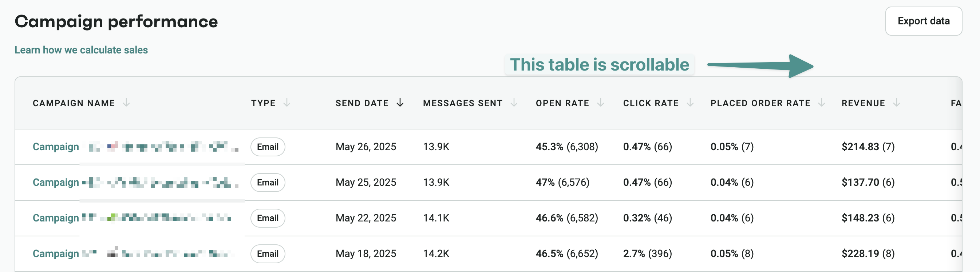Sort by Placed Order Rate

[822, 103]
